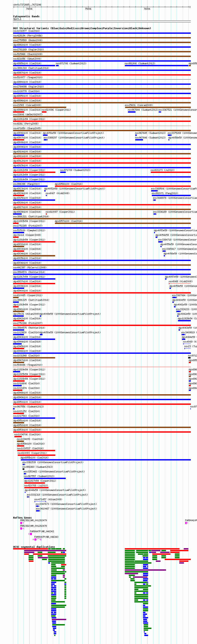Click esv2752266 (Pinto2007) label
The height and width of the screenshot is (644, 197).
coord(28,323)
